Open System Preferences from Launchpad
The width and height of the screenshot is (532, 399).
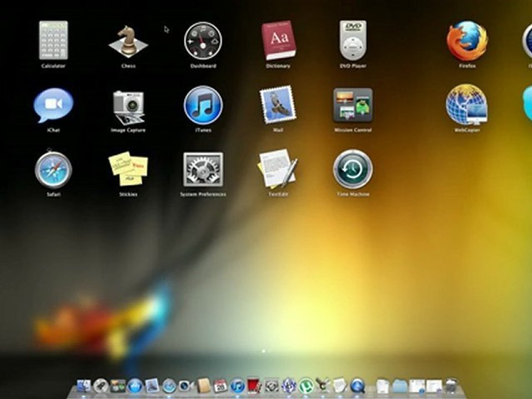tap(203, 170)
